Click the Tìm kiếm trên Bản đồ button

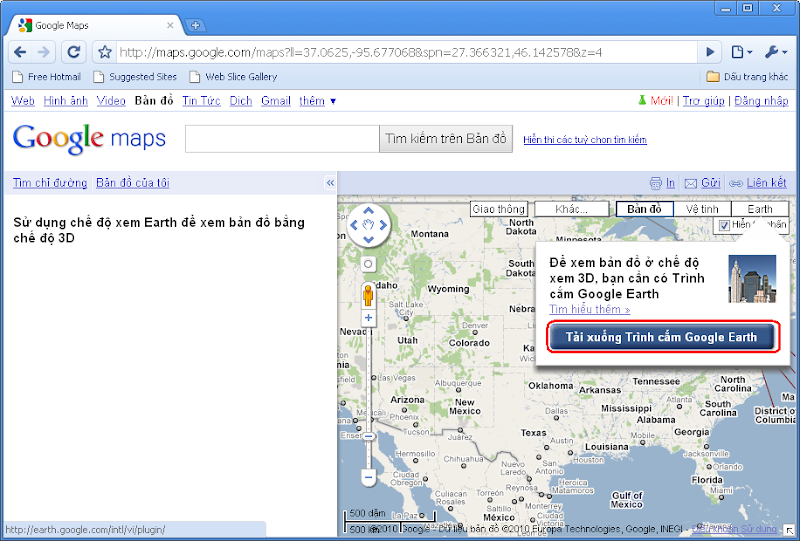pyautogui.click(x=446, y=139)
